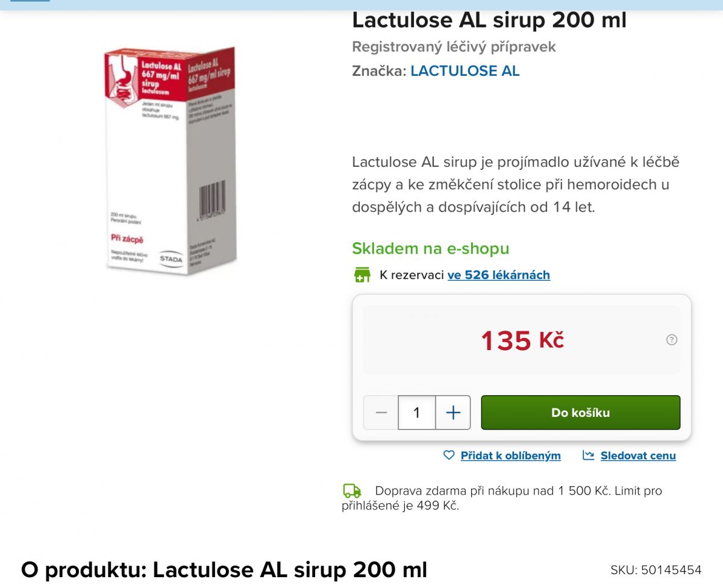Image resolution: width=723 pixels, height=588 pixels.
Task: Click the Sledovat cenu link
Action: click(x=638, y=456)
